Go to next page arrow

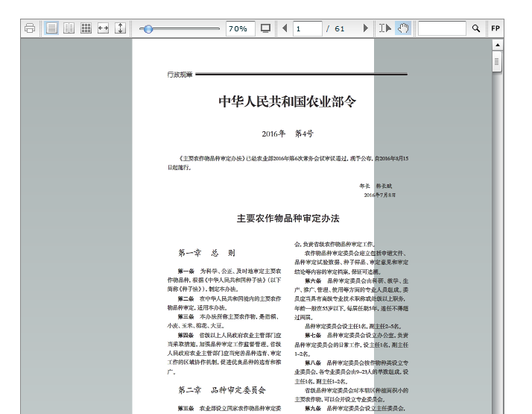365,28
